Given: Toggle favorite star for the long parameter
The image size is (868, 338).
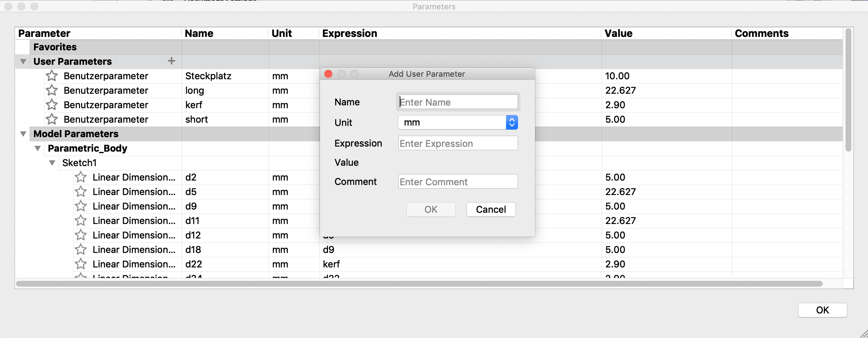Looking at the screenshot, I should pos(52,90).
